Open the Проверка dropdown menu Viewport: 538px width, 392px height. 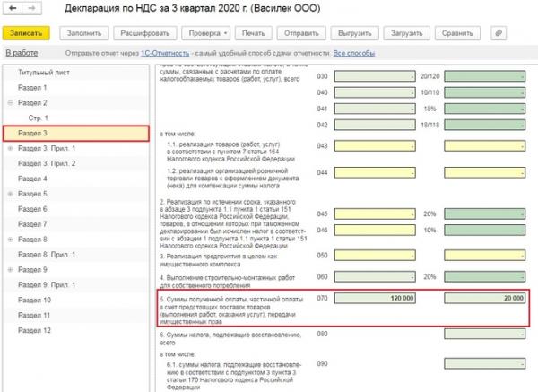(206, 33)
